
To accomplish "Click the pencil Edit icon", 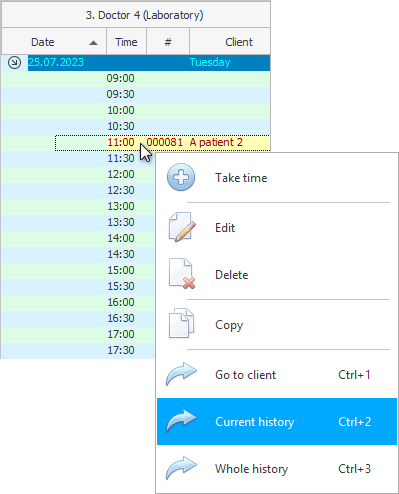I will click(x=182, y=227).
